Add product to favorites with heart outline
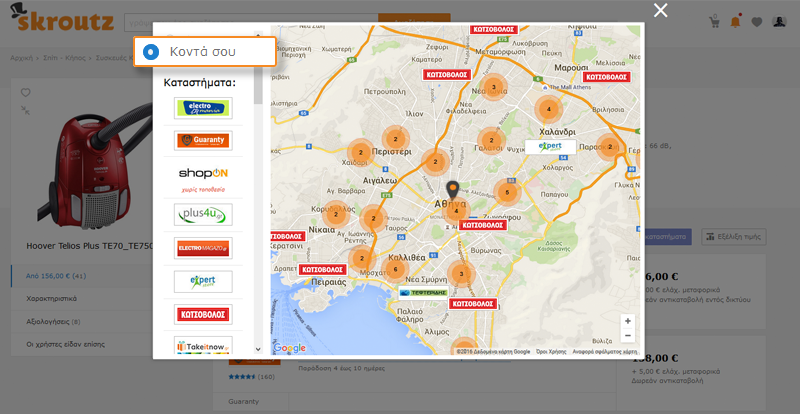800x414 pixels. (x=26, y=93)
